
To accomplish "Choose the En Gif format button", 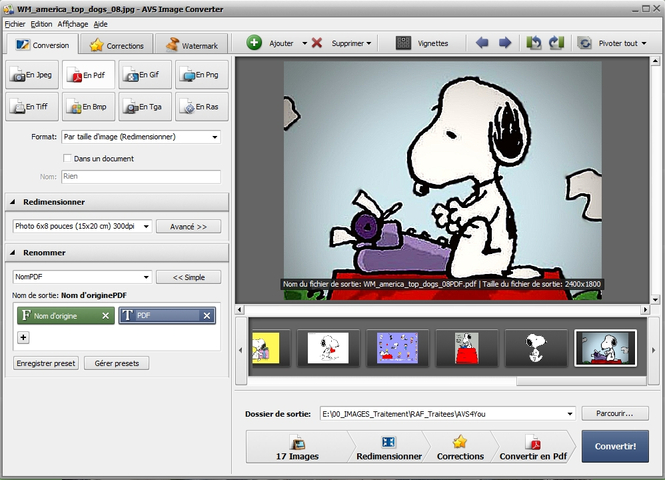I will point(145,75).
